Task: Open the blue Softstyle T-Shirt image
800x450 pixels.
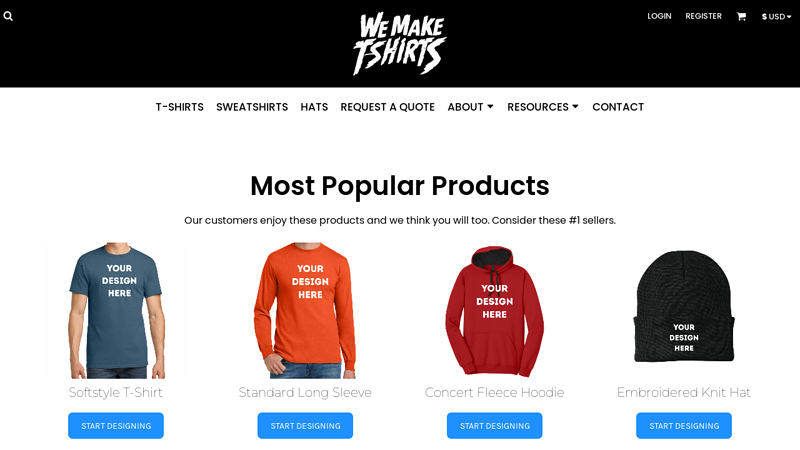Action: 117,311
